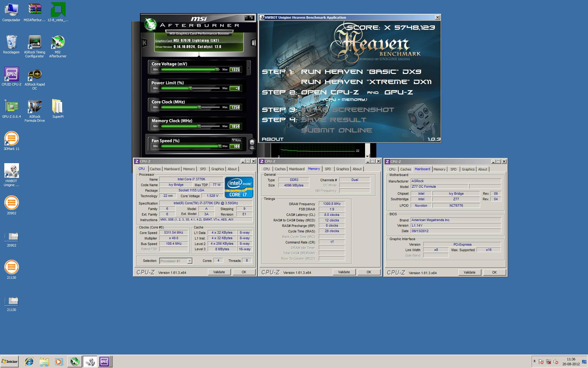Select the About tab in the first CPU-Z window
This screenshot has width=588, height=368.
click(x=232, y=169)
